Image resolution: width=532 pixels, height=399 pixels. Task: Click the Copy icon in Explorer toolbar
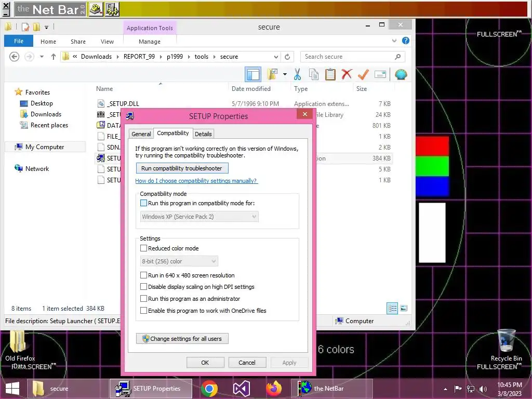(x=314, y=74)
